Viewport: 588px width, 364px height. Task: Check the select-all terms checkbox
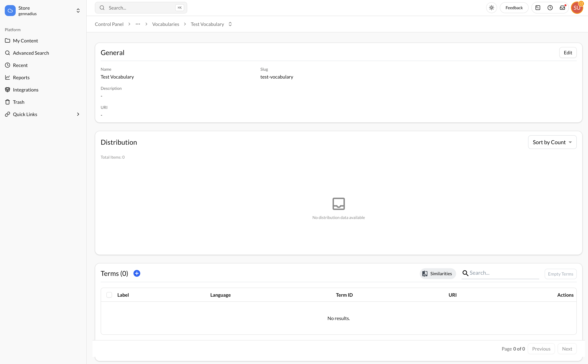(109, 295)
